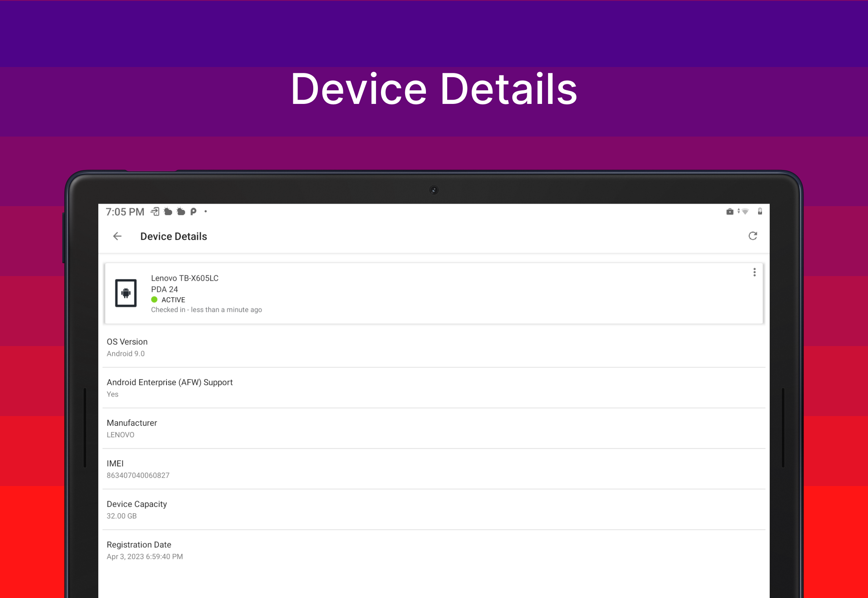The width and height of the screenshot is (868, 598).
Task: Tap Android Enterprise (AFW) Support row
Action: click(x=434, y=388)
